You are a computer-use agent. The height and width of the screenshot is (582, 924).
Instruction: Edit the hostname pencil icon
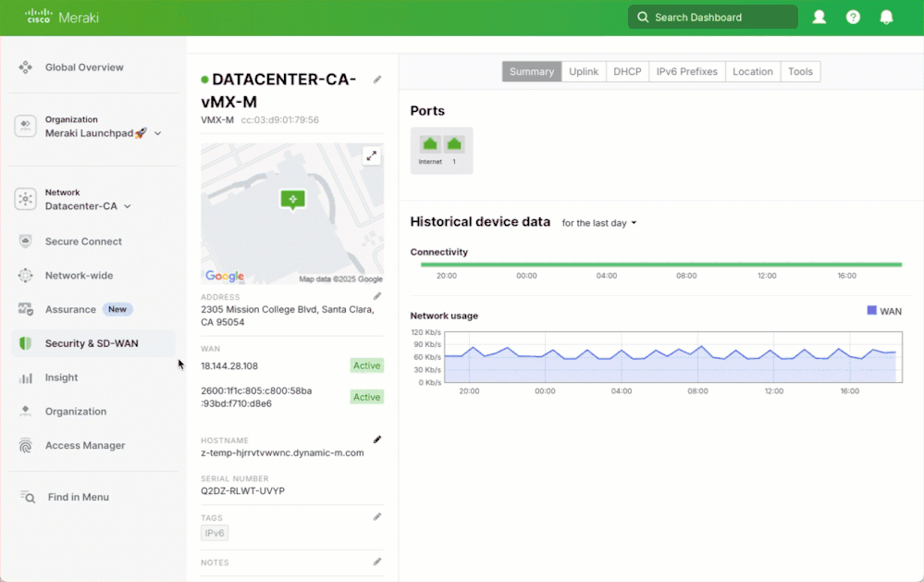[377, 440]
